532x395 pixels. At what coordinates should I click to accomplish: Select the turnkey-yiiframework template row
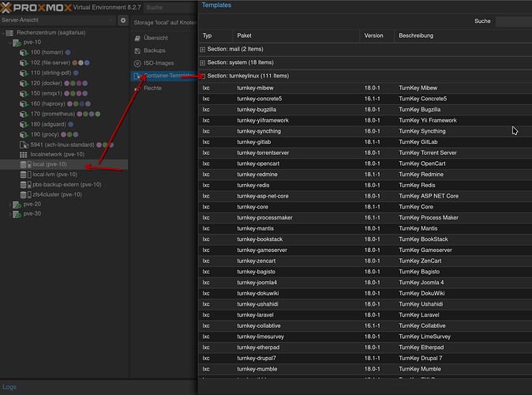(365, 121)
